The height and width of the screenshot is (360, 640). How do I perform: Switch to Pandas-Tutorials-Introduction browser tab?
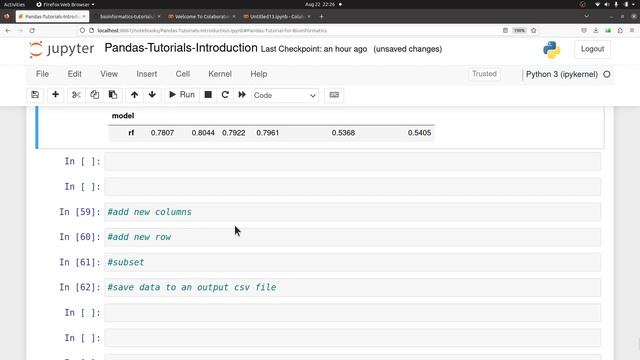pyautogui.click(x=52, y=16)
